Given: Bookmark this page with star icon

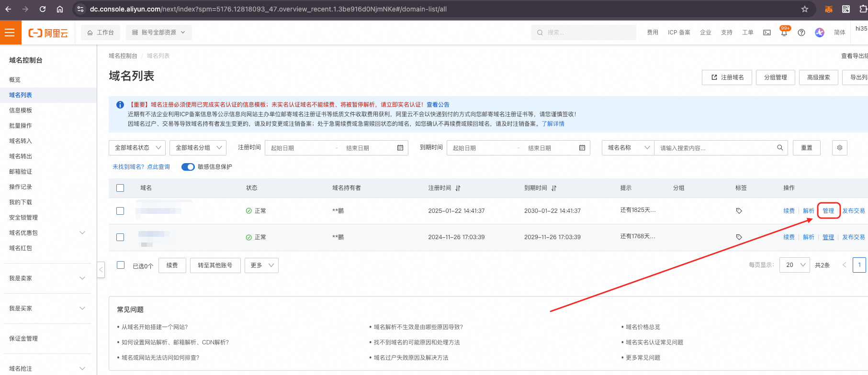Looking at the screenshot, I should point(805,9).
